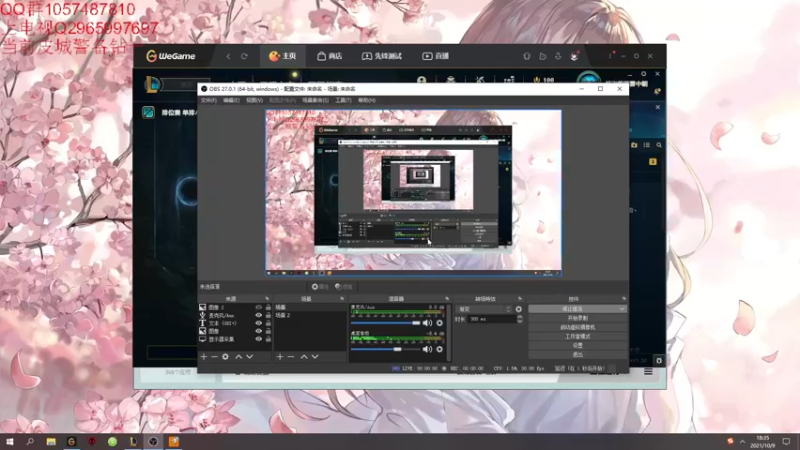Open 桌面音频 mixer settings gear
This screenshot has height=450, width=800.
[x=439, y=349]
